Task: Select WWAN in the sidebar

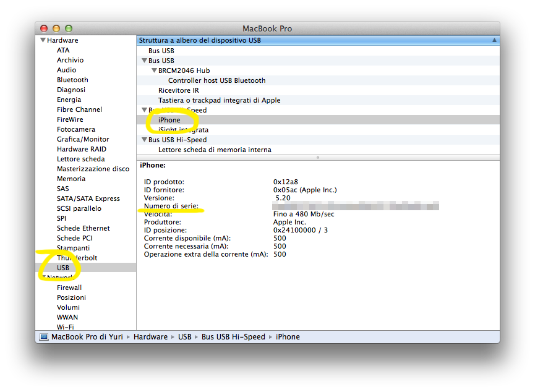Action: click(67, 317)
